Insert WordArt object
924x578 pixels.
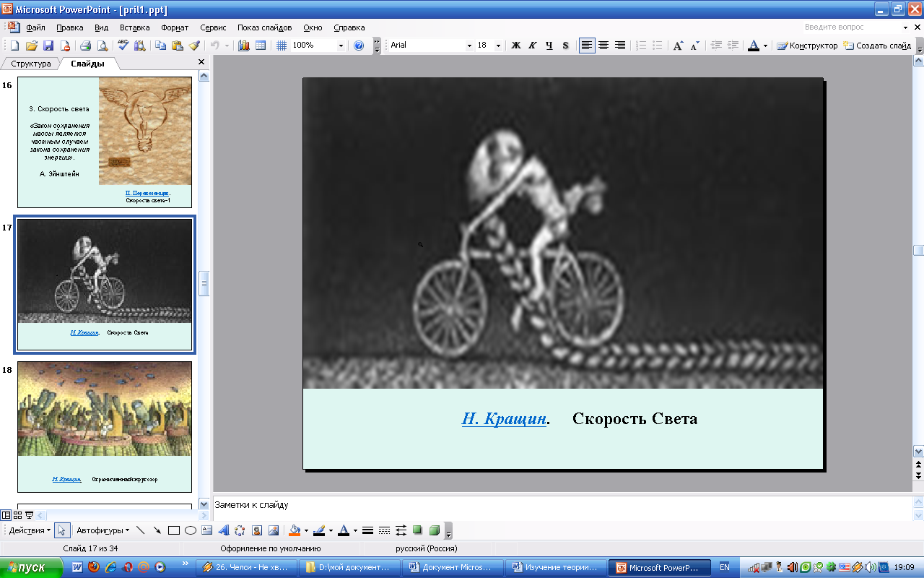pos(224,530)
